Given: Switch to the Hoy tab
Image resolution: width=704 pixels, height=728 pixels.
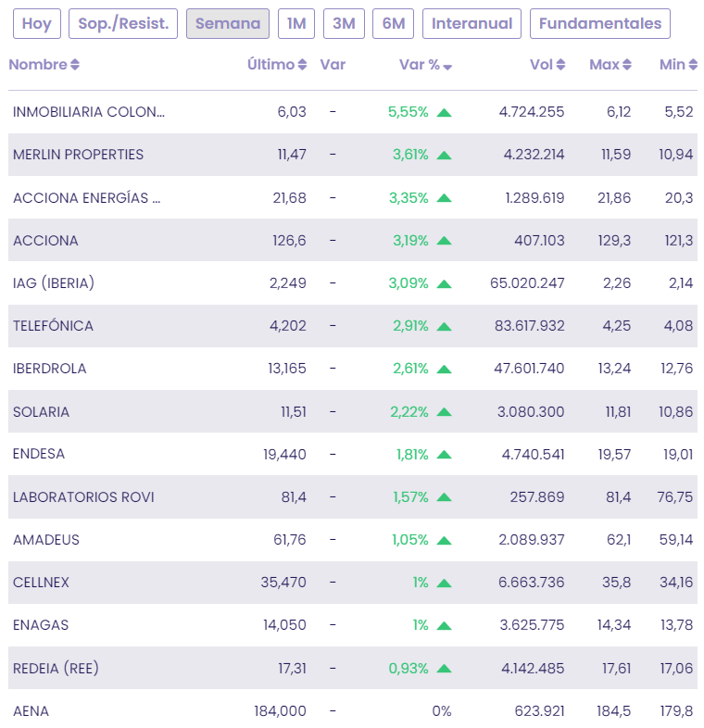Looking at the screenshot, I should point(37,24).
